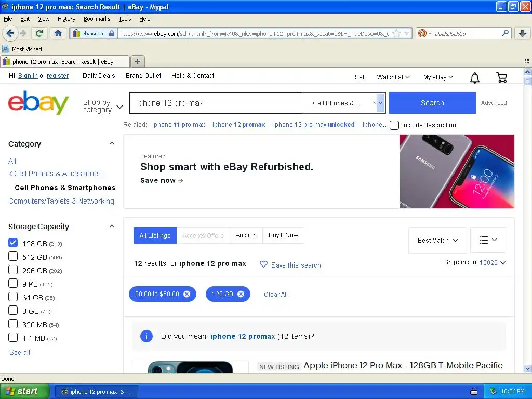This screenshot has height=399, width=532.
Task: Check the 512 GB storage filter
Action: [13, 256]
